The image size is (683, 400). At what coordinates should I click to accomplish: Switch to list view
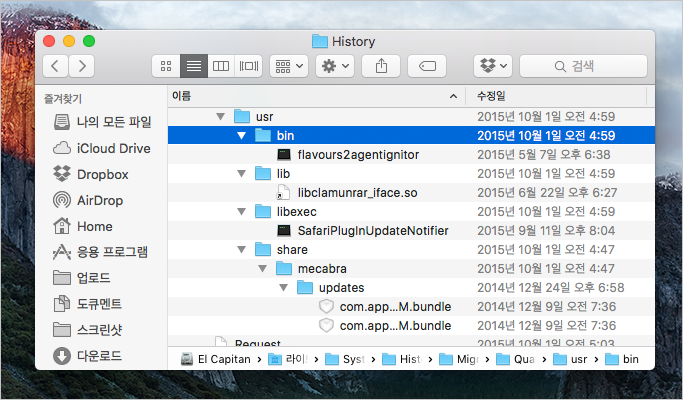pos(194,66)
